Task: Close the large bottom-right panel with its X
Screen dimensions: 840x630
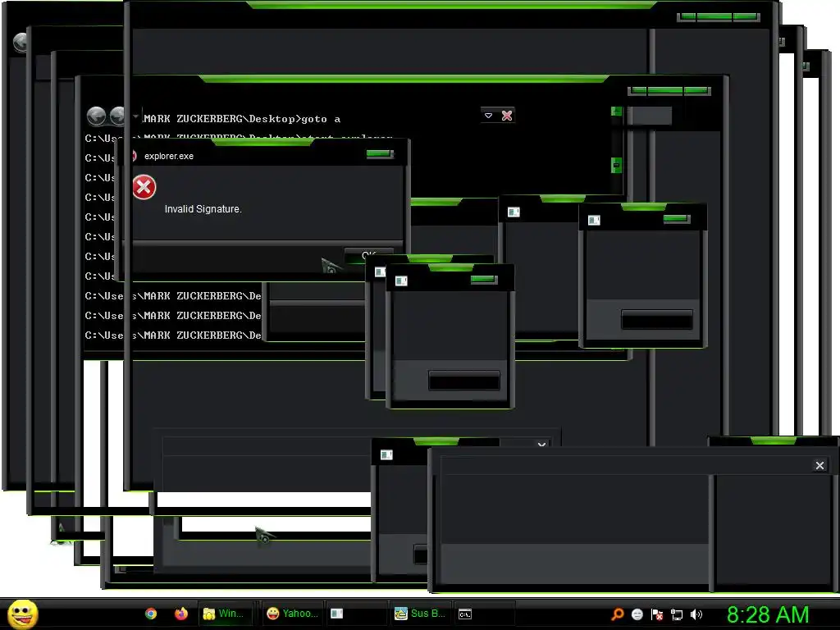Action: (819, 466)
